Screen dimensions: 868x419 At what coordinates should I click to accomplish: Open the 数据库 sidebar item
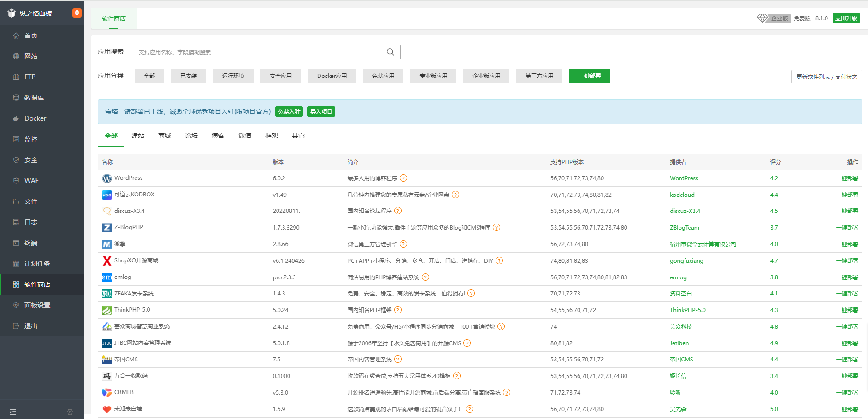point(41,98)
